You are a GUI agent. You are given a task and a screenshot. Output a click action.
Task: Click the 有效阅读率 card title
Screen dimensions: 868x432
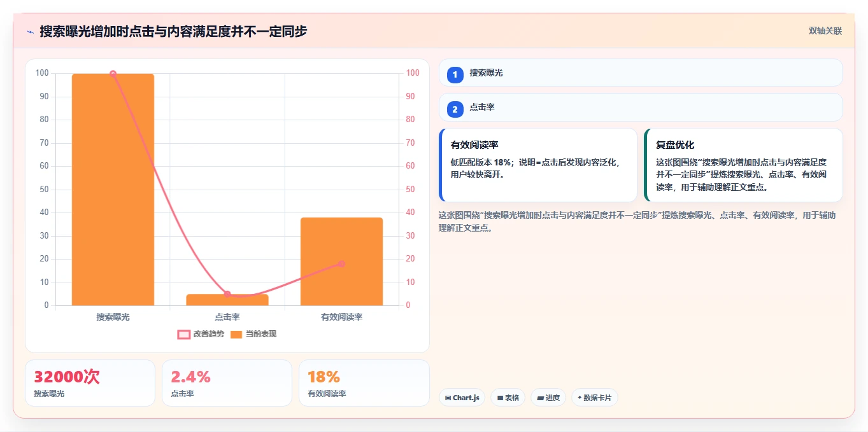click(474, 145)
